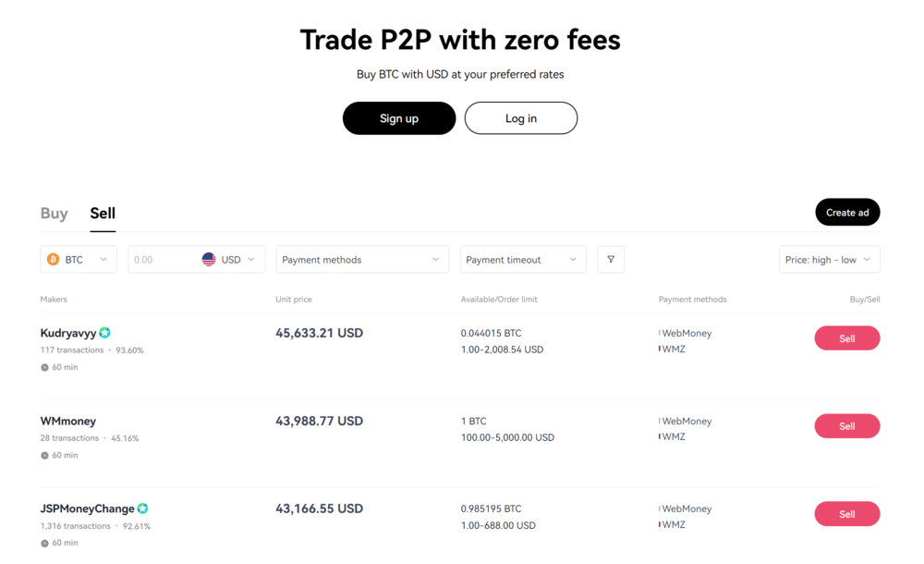This screenshot has height=564, width=924.
Task: Select the Sell tab
Action: pyautogui.click(x=103, y=213)
